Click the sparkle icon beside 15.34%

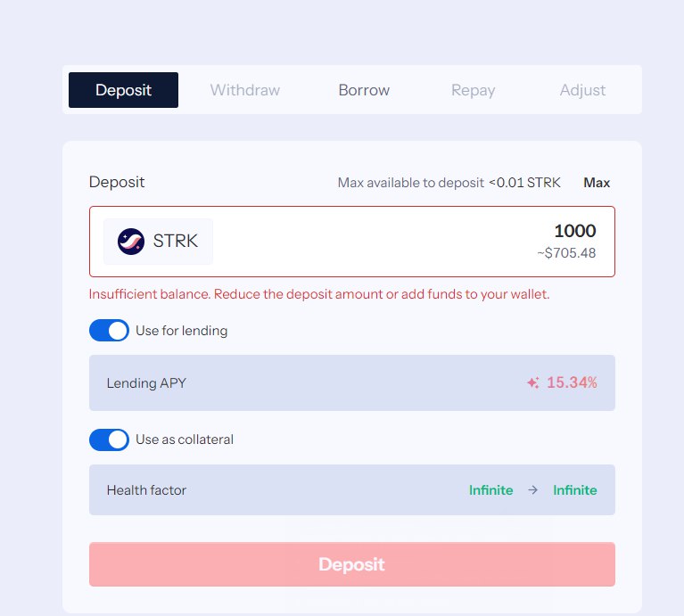(x=532, y=382)
